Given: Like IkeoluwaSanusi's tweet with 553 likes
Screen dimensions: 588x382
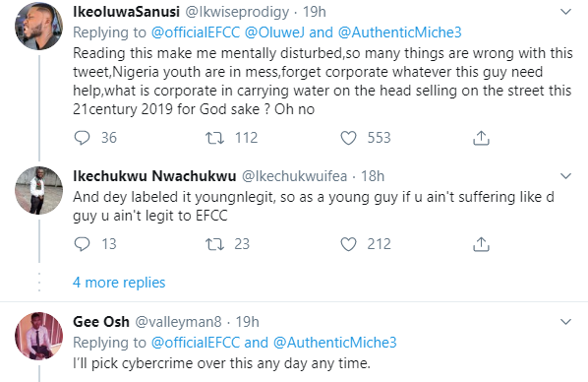Looking at the screenshot, I should (x=348, y=138).
